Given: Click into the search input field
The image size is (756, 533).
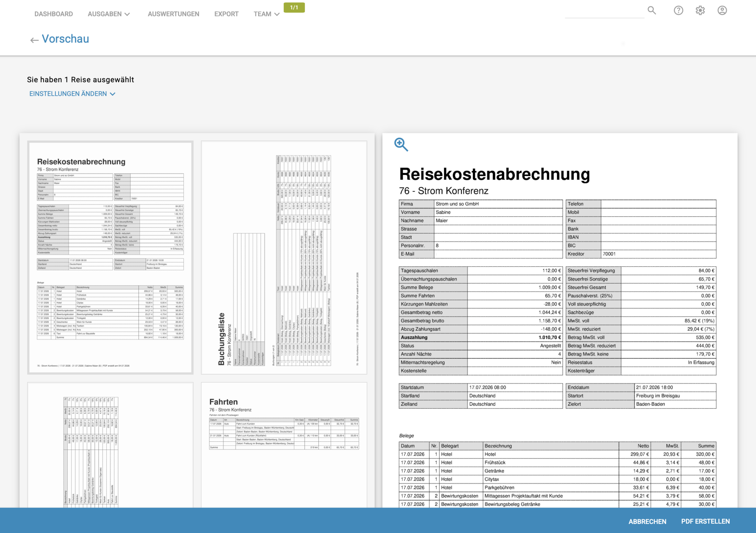Looking at the screenshot, I should 605,12.
